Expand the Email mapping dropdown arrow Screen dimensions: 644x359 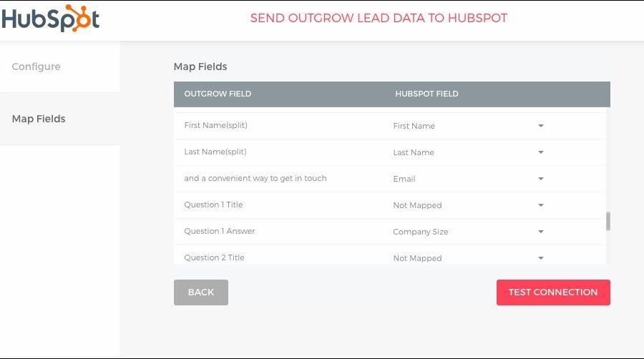point(541,179)
